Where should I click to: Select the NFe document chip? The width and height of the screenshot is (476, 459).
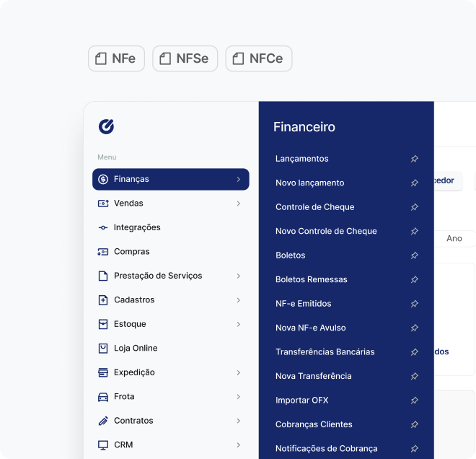click(116, 58)
